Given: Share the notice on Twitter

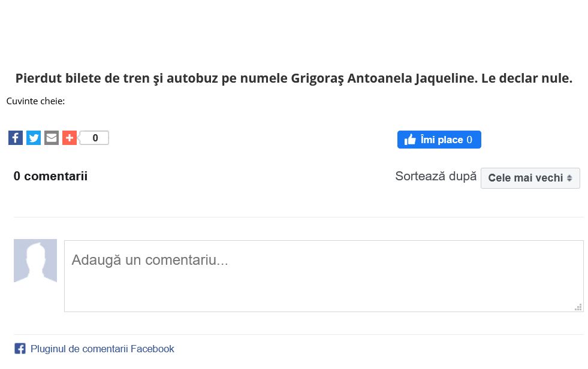Looking at the screenshot, I should tap(34, 138).
